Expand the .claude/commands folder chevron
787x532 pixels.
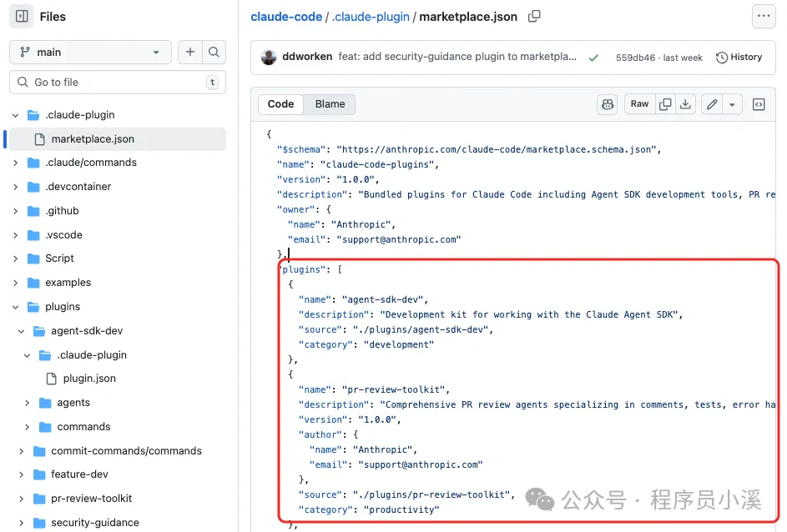[x=16, y=163]
